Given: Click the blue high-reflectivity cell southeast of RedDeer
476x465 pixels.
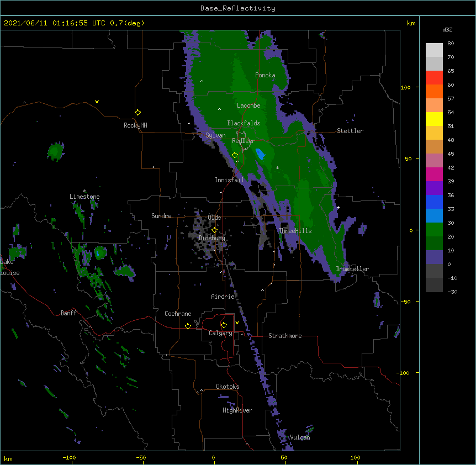Looking at the screenshot, I should pyautogui.click(x=260, y=154).
